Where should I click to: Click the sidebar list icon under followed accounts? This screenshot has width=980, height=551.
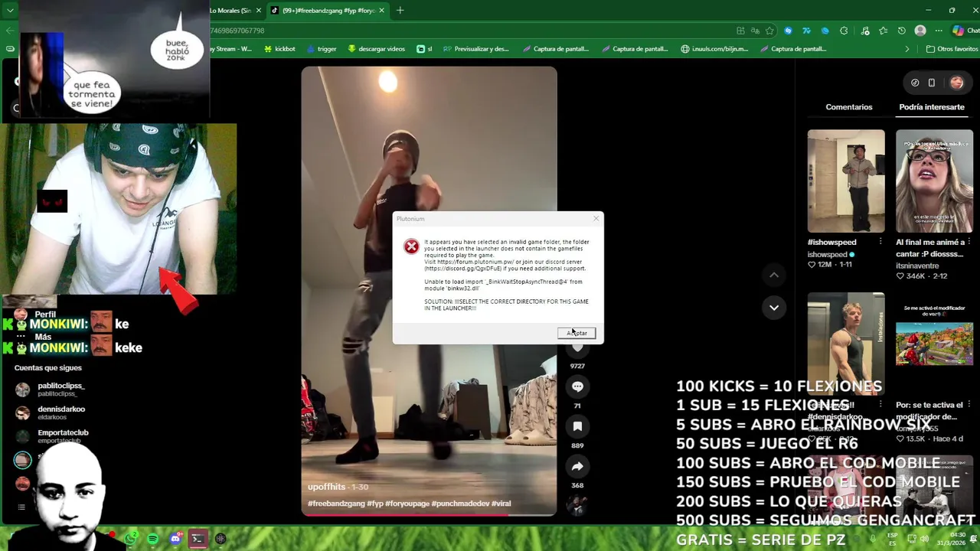pos(21,507)
